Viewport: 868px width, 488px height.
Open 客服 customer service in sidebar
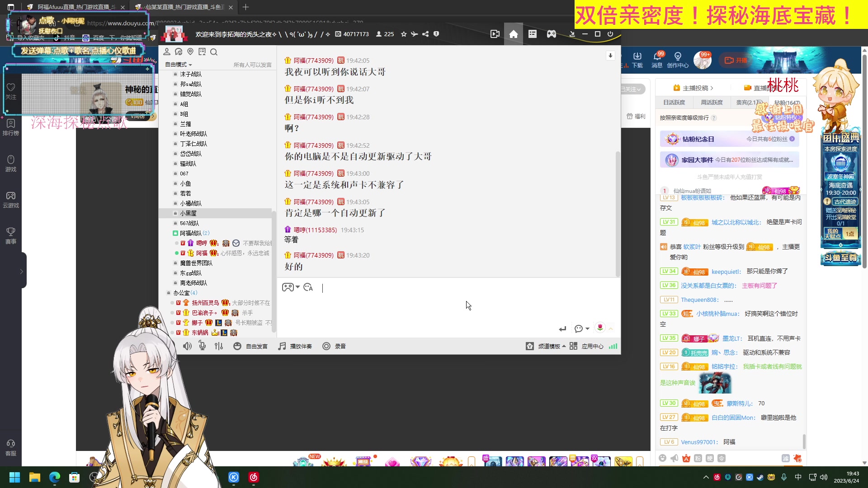click(x=11, y=448)
